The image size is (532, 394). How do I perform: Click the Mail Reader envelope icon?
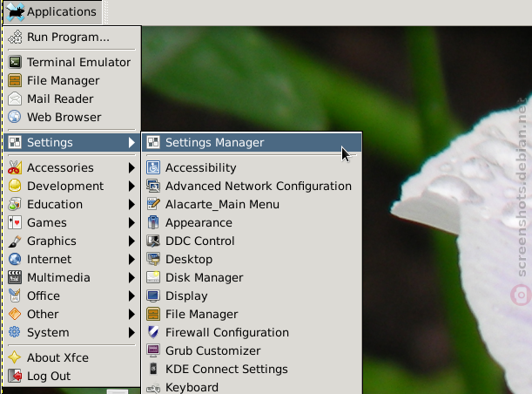[x=15, y=98]
